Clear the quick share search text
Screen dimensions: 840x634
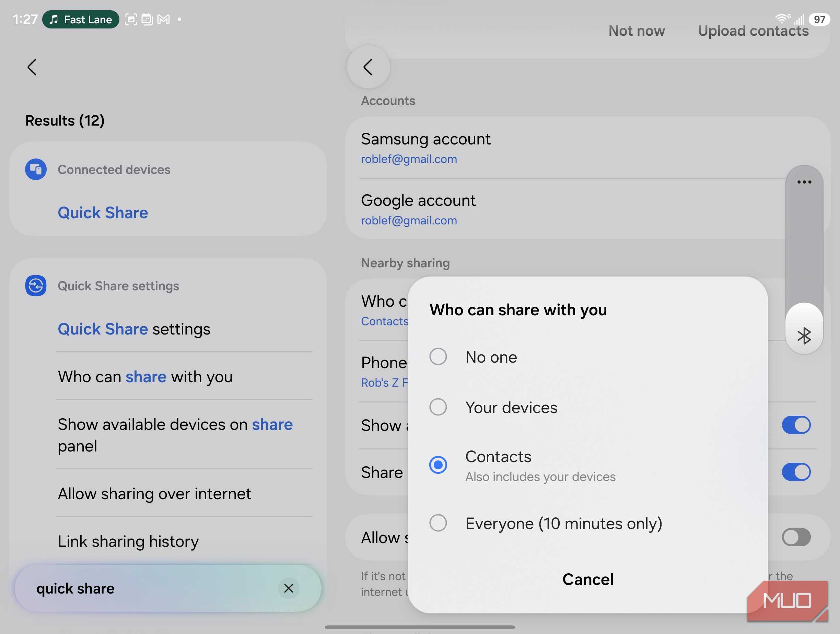pos(289,588)
